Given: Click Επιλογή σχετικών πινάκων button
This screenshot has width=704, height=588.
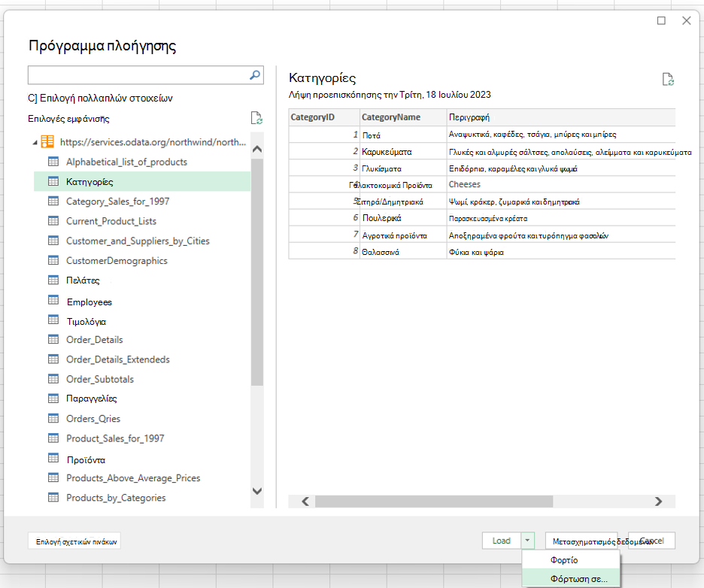Looking at the screenshot, I should click(74, 541).
